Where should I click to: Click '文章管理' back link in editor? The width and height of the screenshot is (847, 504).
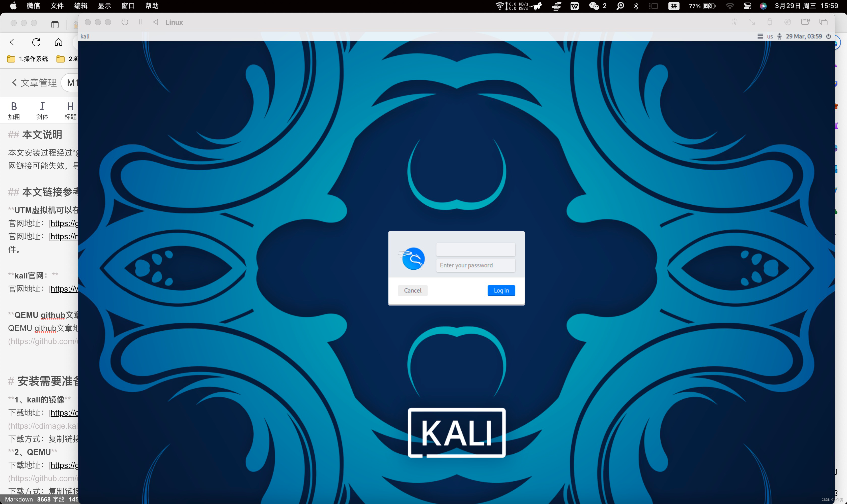point(34,82)
